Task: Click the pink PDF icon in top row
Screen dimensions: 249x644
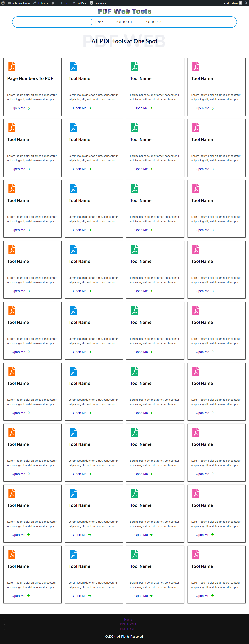Action: pos(196,66)
